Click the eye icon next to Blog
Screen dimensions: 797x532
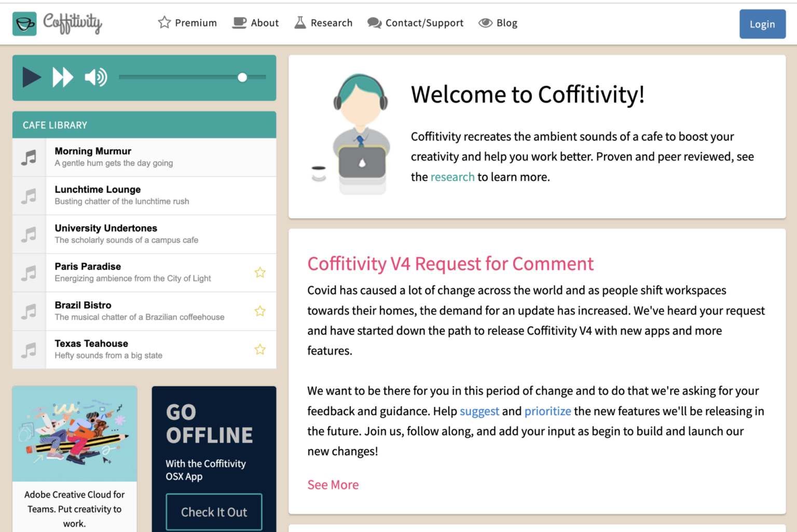tap(485, 22)
